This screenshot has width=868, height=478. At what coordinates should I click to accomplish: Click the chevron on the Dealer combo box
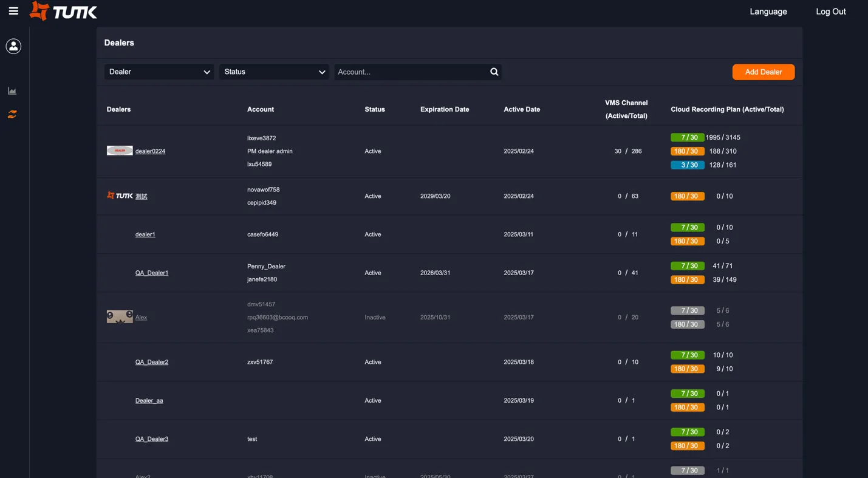[207, 72]
